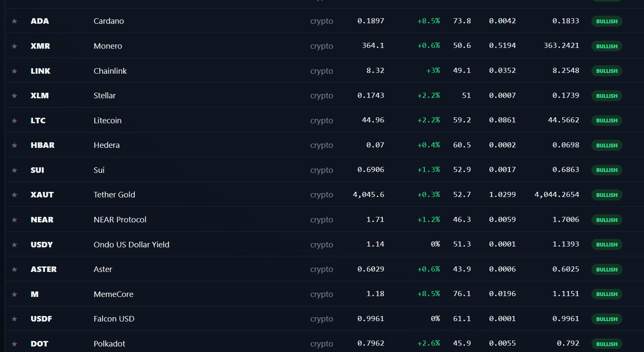Click the DOT ticker
Image resolution: width=644 pixels, height=352 pixels.
(x=39, y=344)
